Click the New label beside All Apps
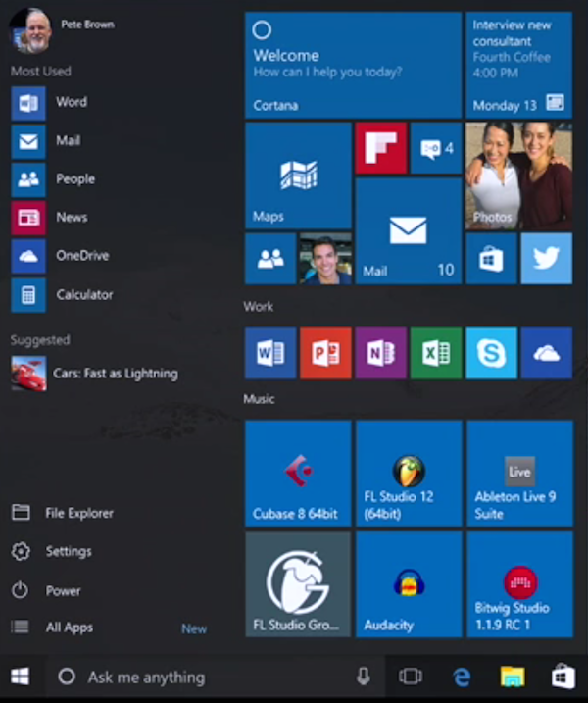Screen dimensions: 588x703 (194, 628)
